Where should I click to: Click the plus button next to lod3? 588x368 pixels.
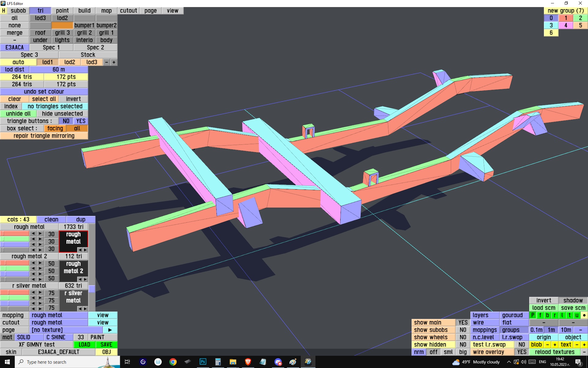click(114, 62)
